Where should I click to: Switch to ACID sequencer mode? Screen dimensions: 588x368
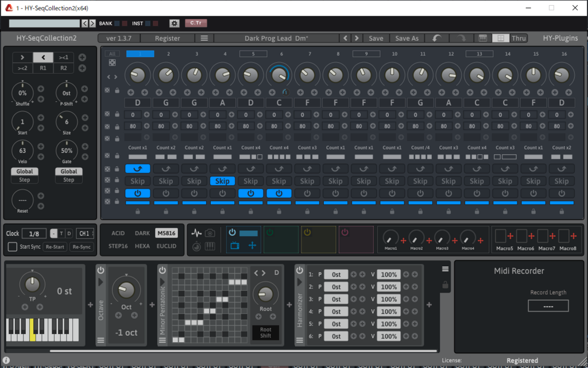[x=118, y=233]
